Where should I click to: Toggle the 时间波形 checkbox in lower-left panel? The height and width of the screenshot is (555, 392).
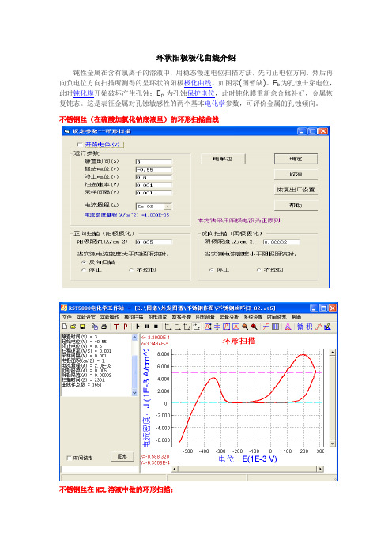[x=69, y=458]
